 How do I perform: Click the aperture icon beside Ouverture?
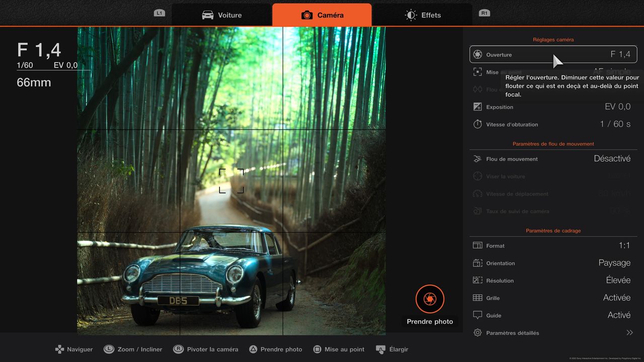click(477, 54)
